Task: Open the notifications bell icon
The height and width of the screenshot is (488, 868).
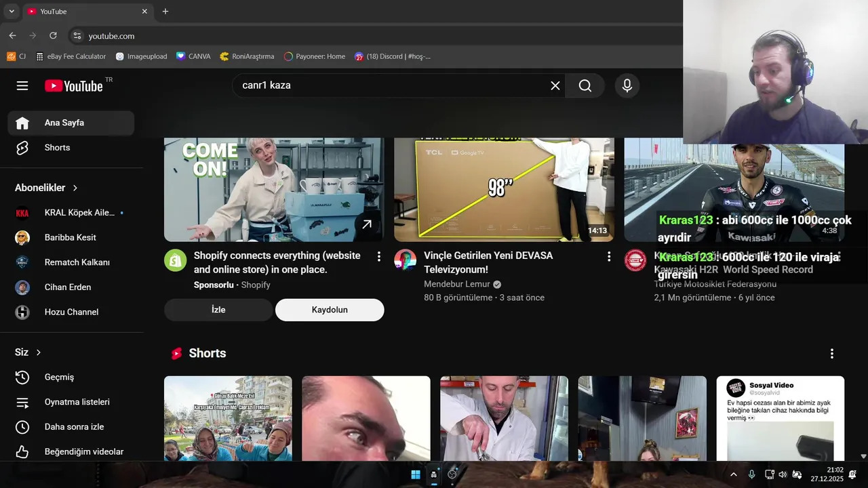Action: click(x=852, y=474)
